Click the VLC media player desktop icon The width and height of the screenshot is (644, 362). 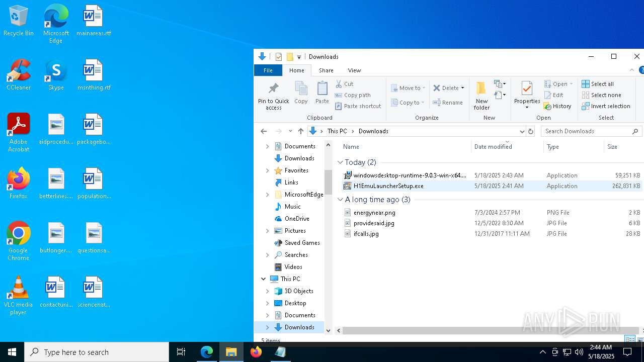pos(18,296)
